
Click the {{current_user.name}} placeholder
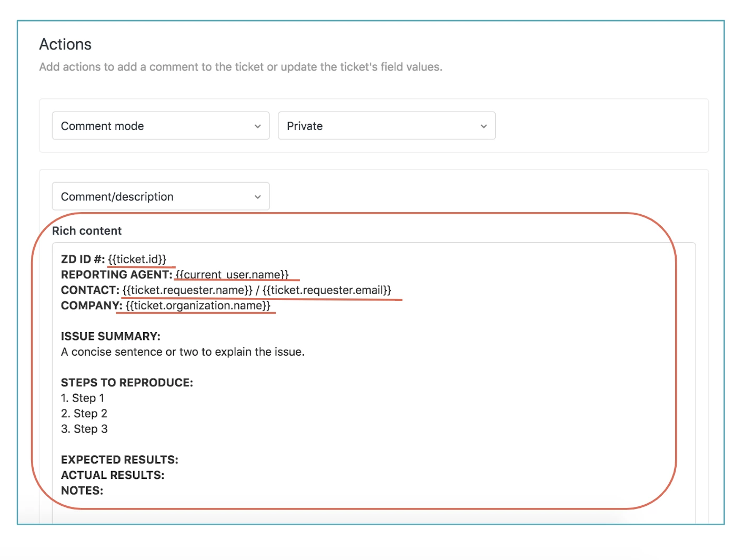click(232, 275)
